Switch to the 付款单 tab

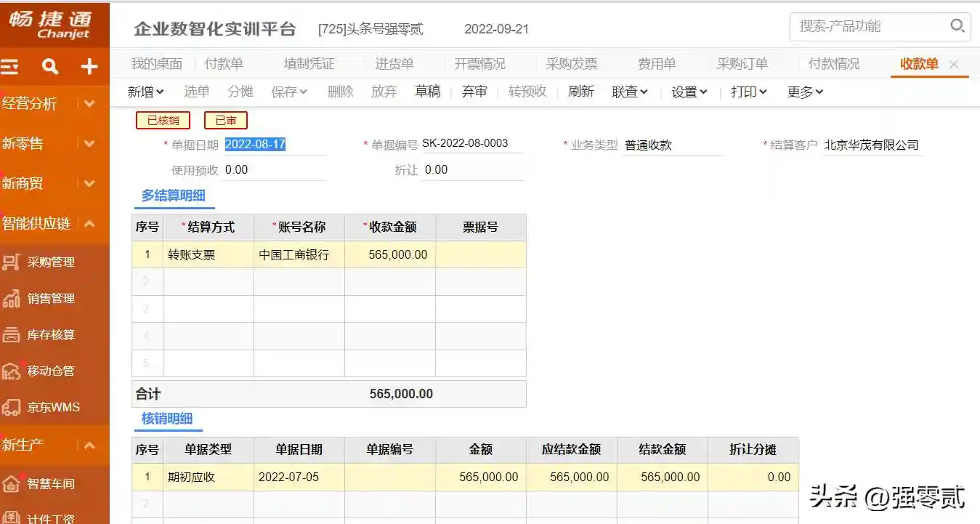click(224, 64)
